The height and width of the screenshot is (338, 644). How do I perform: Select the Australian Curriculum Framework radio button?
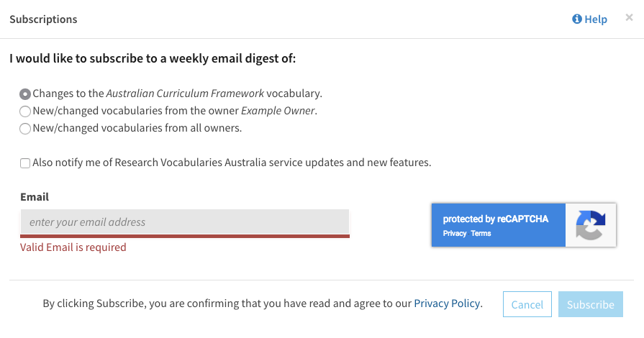pos(25,93)
